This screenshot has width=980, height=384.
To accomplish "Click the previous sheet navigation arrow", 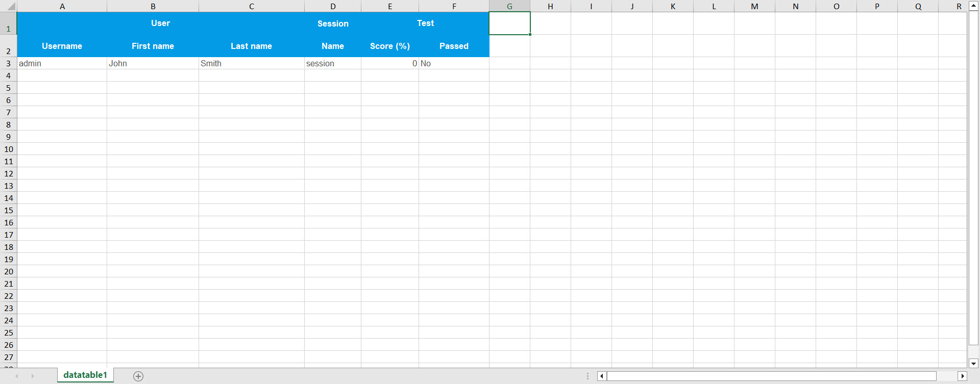I will point(17,376).
